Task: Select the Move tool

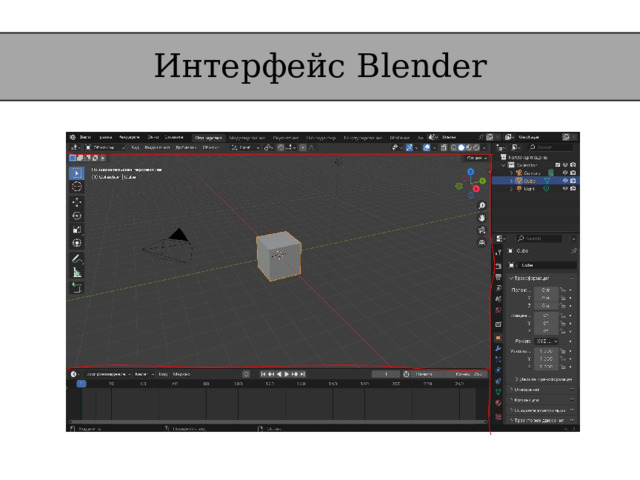Action: pos(77,202)
